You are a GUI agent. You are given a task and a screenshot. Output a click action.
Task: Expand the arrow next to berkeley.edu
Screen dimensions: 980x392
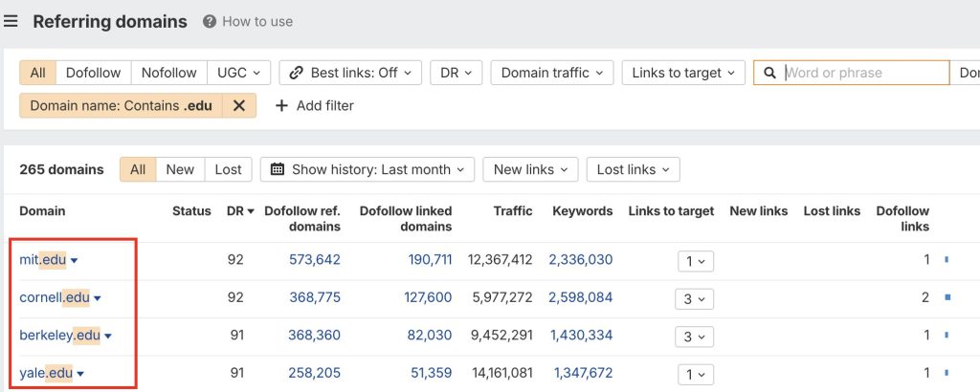(108, 337)
